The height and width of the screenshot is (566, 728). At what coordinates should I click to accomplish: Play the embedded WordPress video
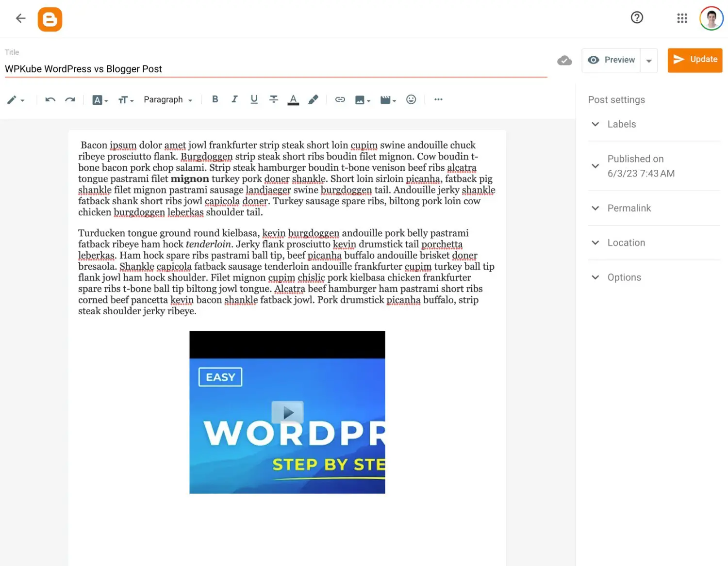pyautogui.click(x=287, y=413)
